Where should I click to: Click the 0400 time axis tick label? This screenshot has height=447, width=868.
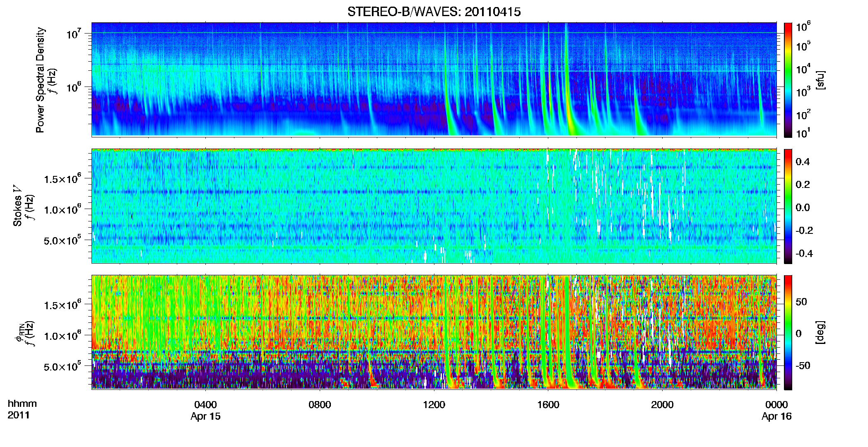[205, 405]
